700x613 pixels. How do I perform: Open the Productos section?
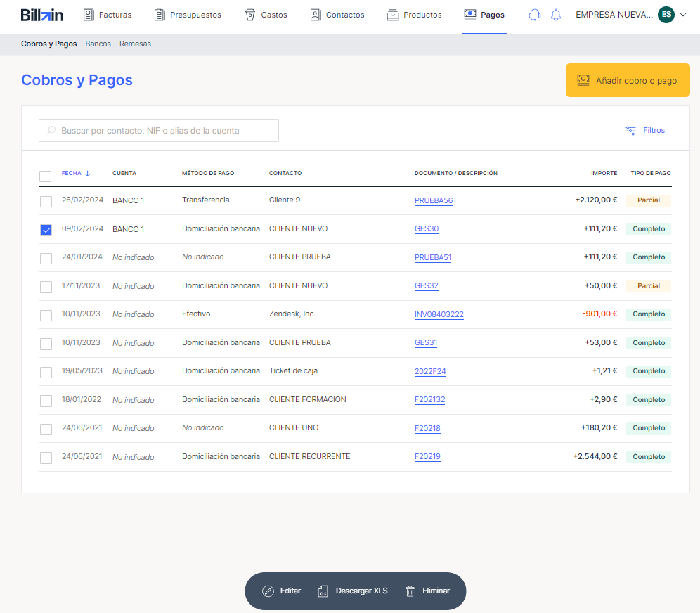(414, 15)
